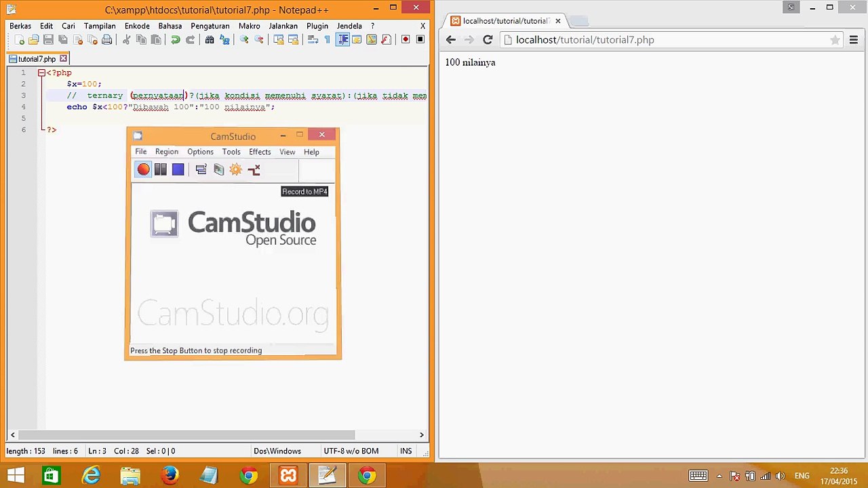The image size is (868, 488).
Task: Open the taskbar clock showing 22:36
Action: (839, 476)
